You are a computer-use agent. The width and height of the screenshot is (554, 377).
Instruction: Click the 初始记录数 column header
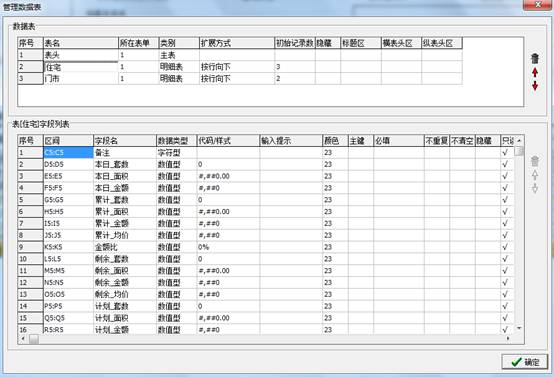pos(295,43)
